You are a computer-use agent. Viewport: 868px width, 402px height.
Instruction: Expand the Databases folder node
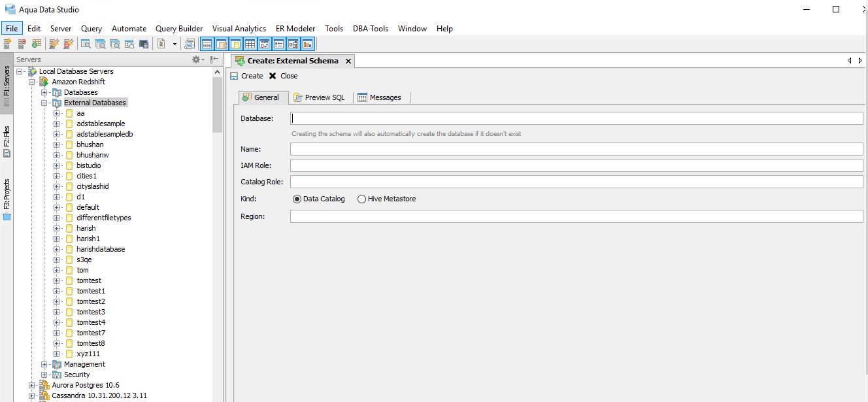(44, 92)
